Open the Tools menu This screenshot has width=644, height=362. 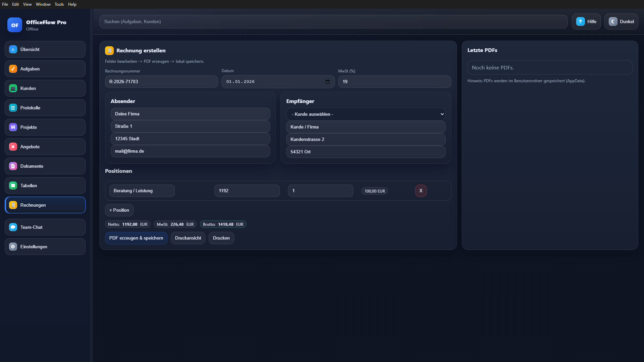coord(59,4)
